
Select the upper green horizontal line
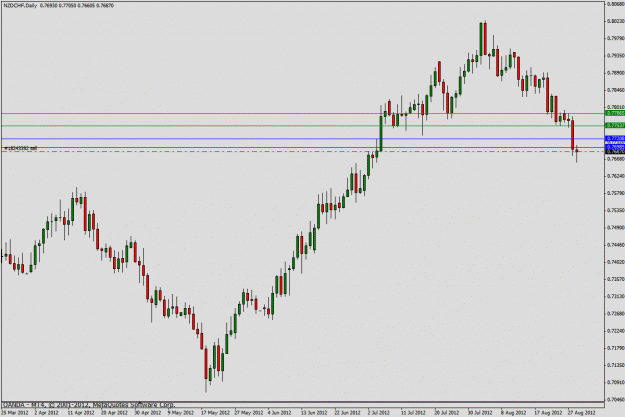coord(303,114)
